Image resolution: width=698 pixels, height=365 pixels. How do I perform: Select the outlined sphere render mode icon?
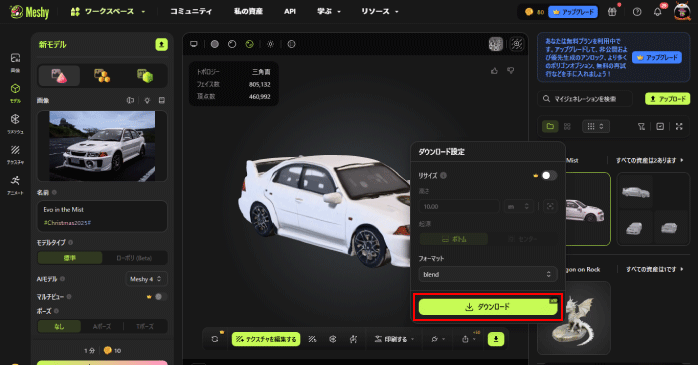coord(232,44)
